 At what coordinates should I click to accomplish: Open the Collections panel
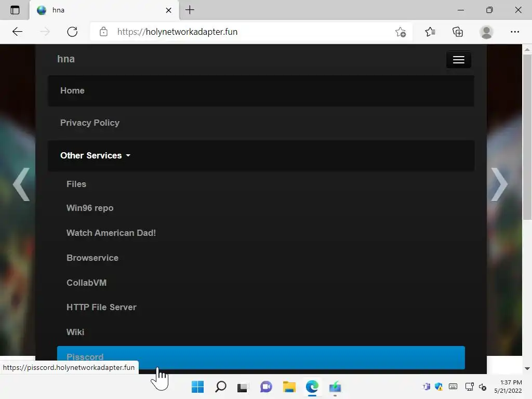pos(458,32)
